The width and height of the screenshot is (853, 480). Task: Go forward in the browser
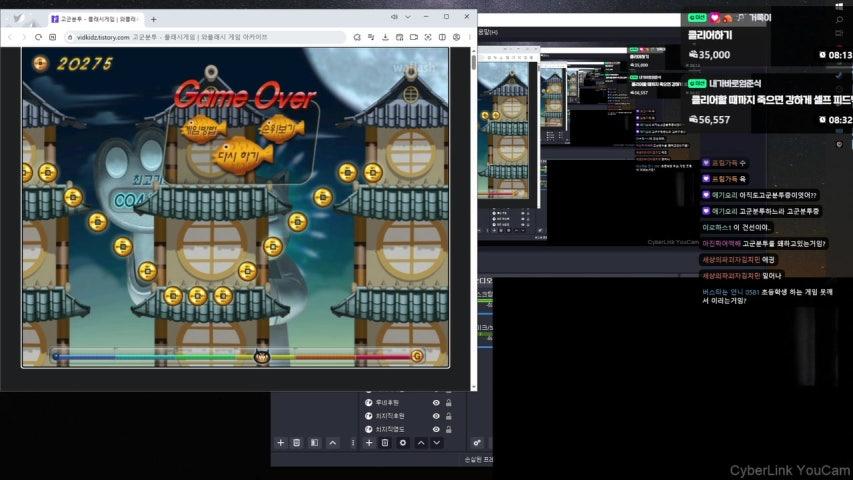[23, 37]
